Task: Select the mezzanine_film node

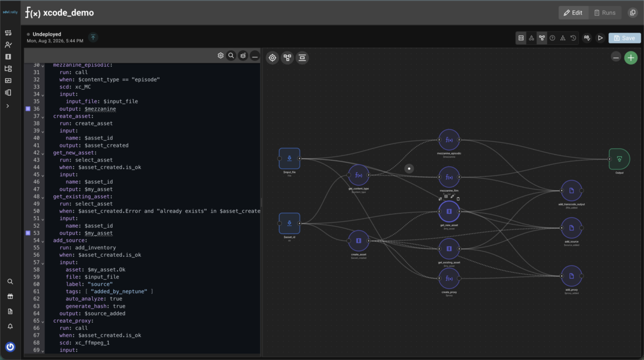Action: tap(449, 177)
